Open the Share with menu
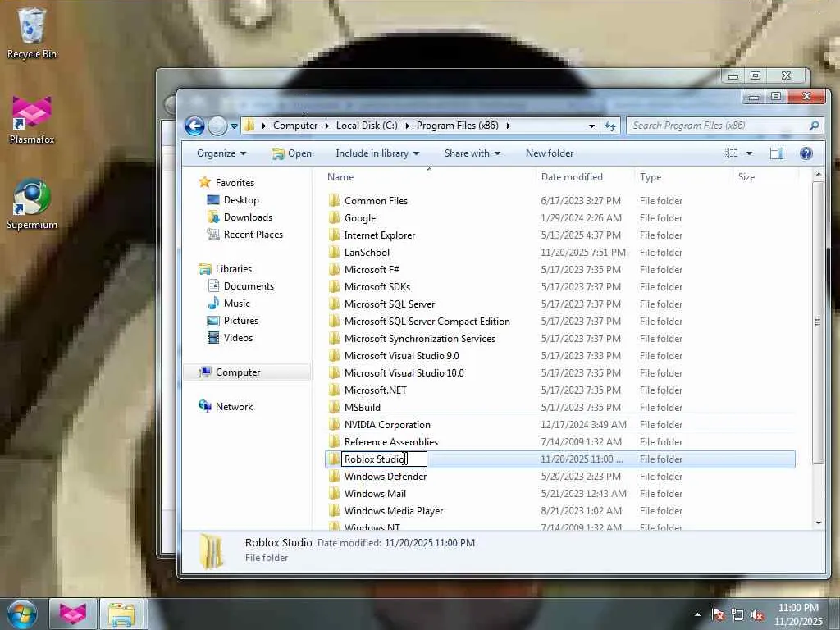 (472, 153)
